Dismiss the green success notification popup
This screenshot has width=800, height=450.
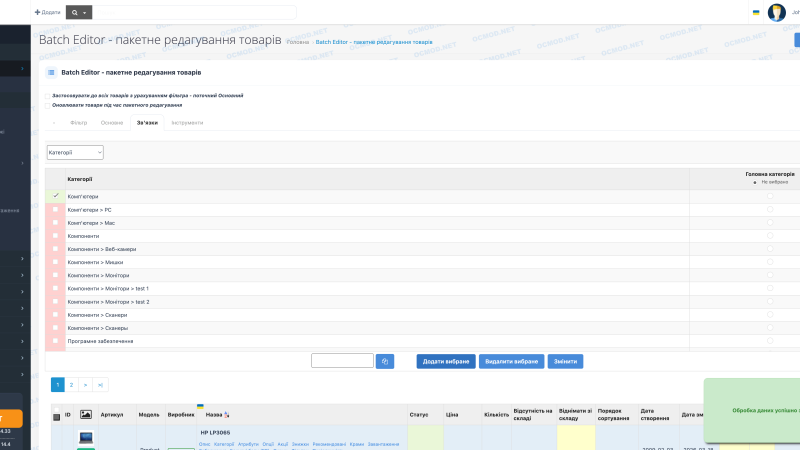(x=752, y=410)
